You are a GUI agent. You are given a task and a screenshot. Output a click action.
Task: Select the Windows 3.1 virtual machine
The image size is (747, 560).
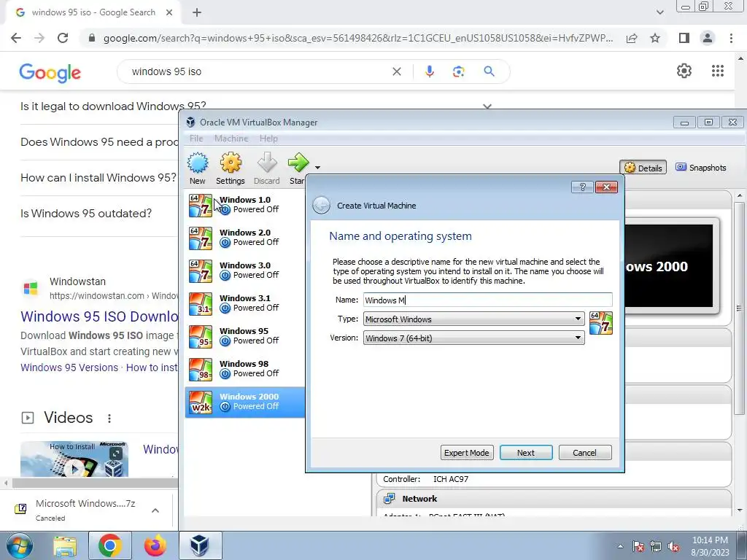[x=245, y=303]
